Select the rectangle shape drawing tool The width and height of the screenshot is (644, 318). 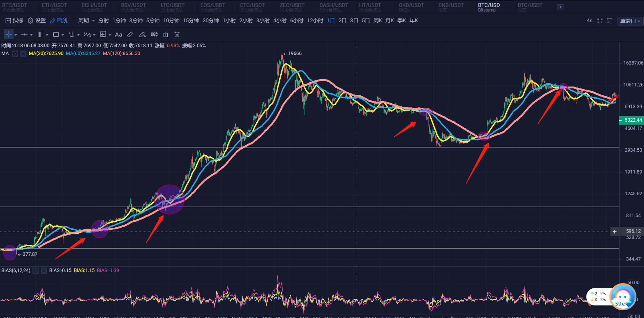pos(56,35)
